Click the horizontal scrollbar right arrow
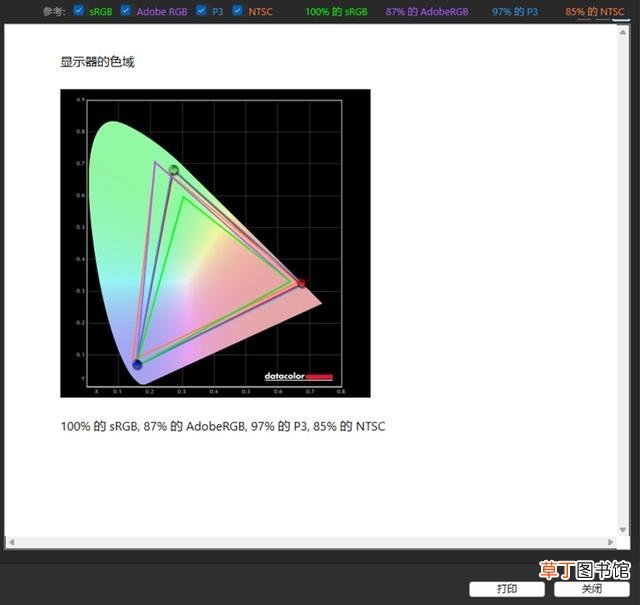This screenshot has width=640, height=605. point(611,542)
